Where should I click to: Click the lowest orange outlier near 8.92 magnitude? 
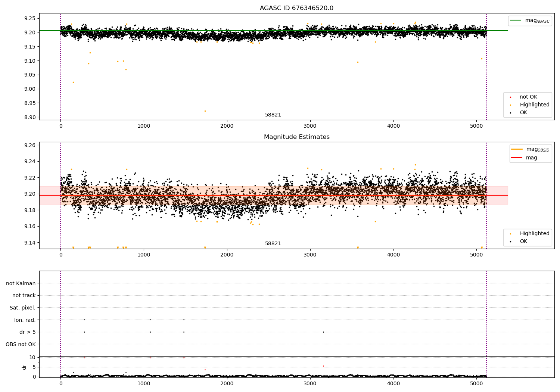coord(205,111)
